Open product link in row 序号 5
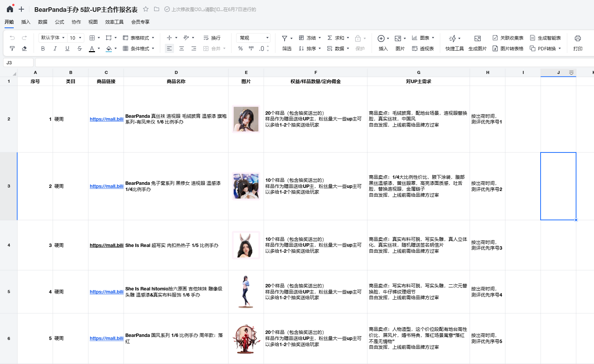The height and width of the screenshot is (364, 594). (x=106, y=338)
